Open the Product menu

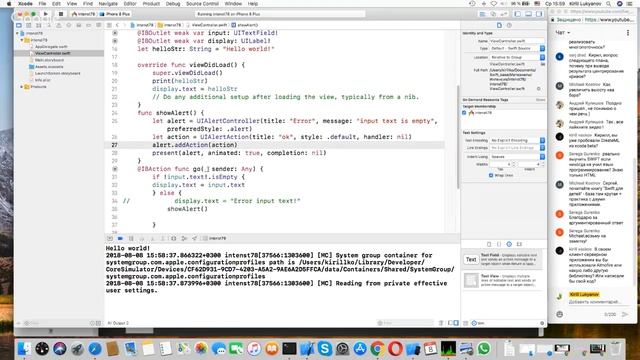click(x=151, y=4)
